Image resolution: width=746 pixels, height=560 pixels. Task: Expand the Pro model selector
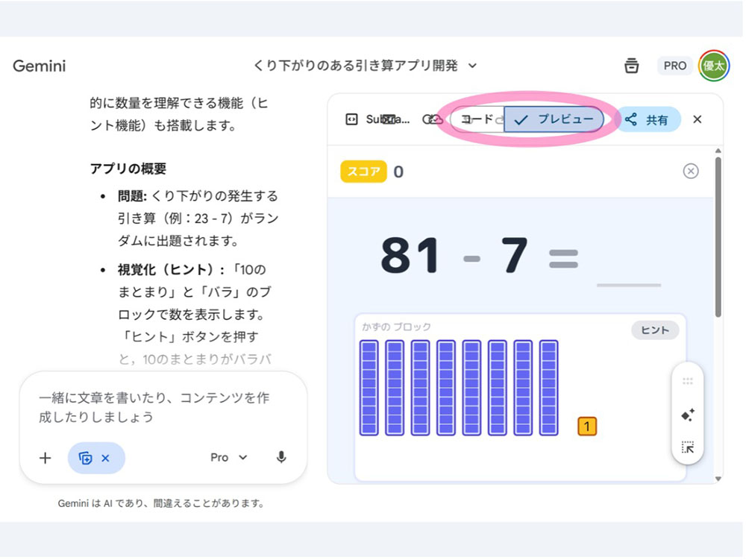pos(228,457)
